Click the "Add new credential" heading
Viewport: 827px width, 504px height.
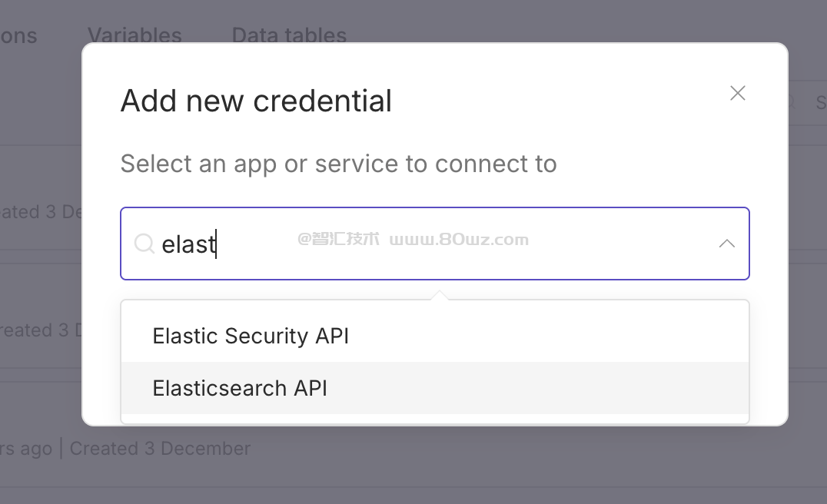[256, 101]
